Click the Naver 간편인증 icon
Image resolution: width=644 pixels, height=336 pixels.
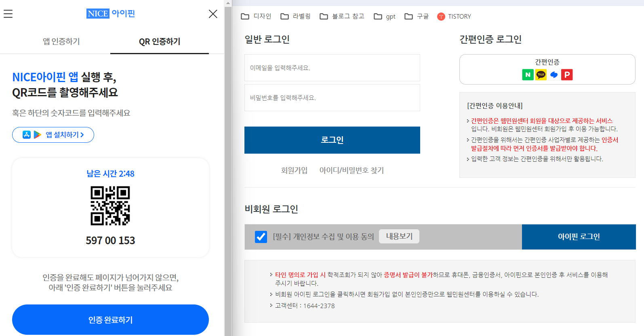point(528,74)
